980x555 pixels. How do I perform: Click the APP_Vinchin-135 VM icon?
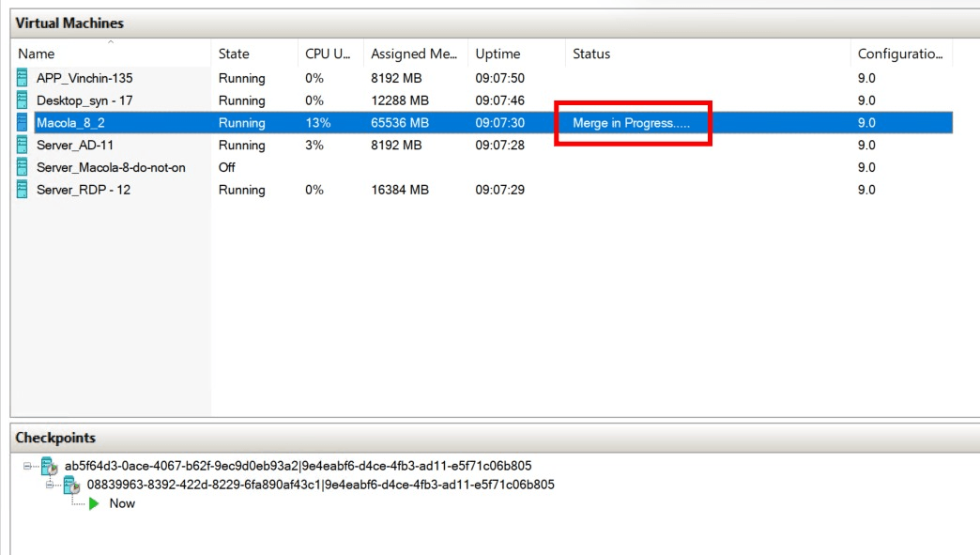click(22, 78)
